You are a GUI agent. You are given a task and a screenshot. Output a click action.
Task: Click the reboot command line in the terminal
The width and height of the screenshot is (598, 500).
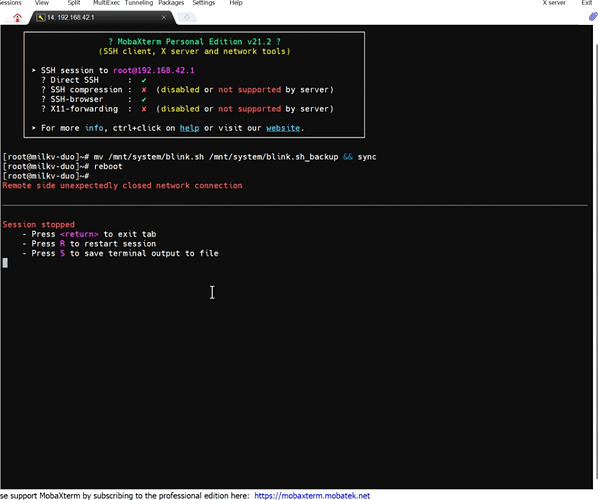click(x=63, y=167)
